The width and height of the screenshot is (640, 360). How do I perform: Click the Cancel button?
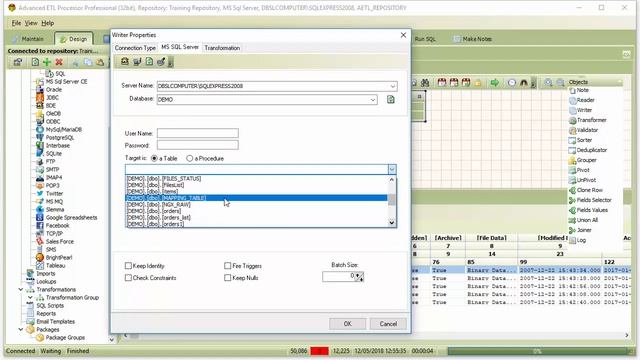point(388,324)
